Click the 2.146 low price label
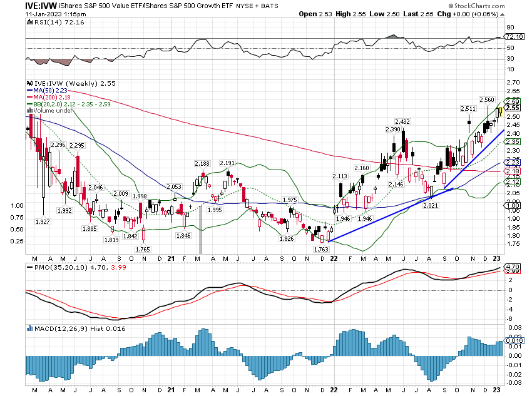Screen dimensions: 532x396 (396, 184)
